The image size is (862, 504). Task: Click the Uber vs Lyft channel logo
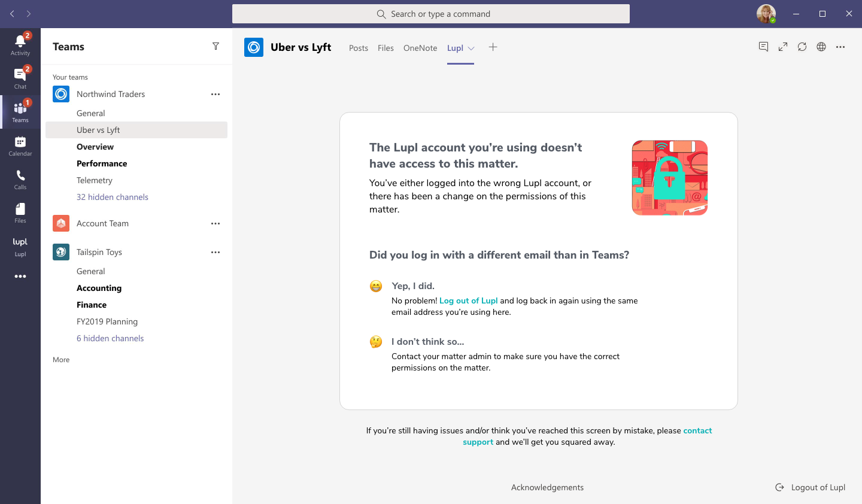pos(254,47)
